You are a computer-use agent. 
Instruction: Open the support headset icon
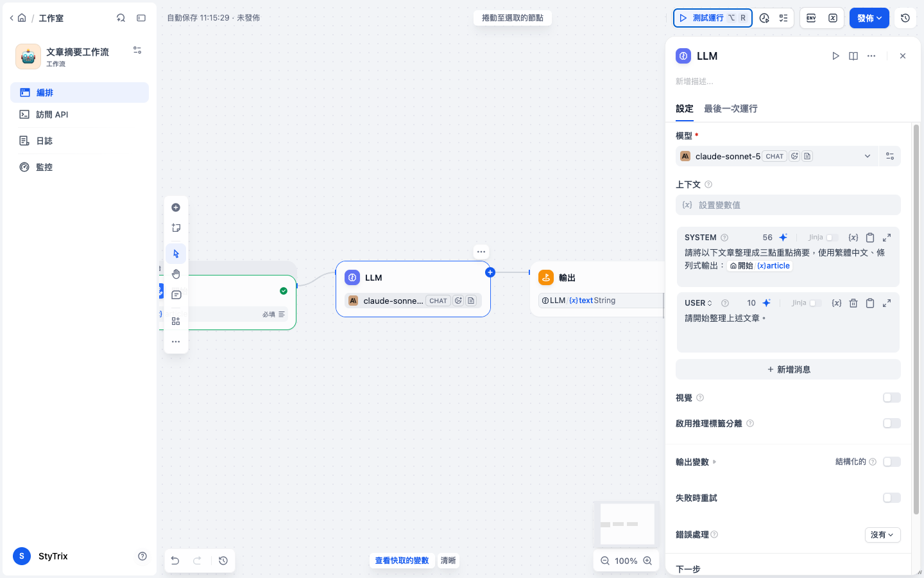pos(121,18)
